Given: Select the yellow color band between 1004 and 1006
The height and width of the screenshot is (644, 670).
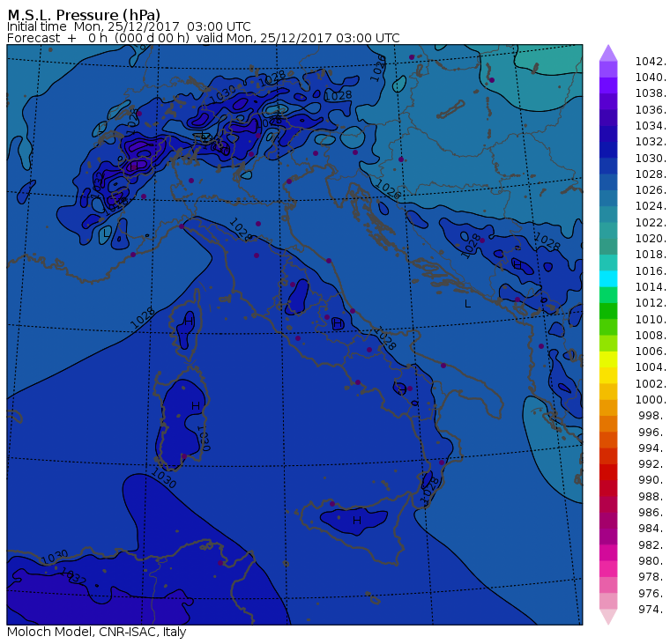Looking at the screenshot, I should click(x=608, y=359).
